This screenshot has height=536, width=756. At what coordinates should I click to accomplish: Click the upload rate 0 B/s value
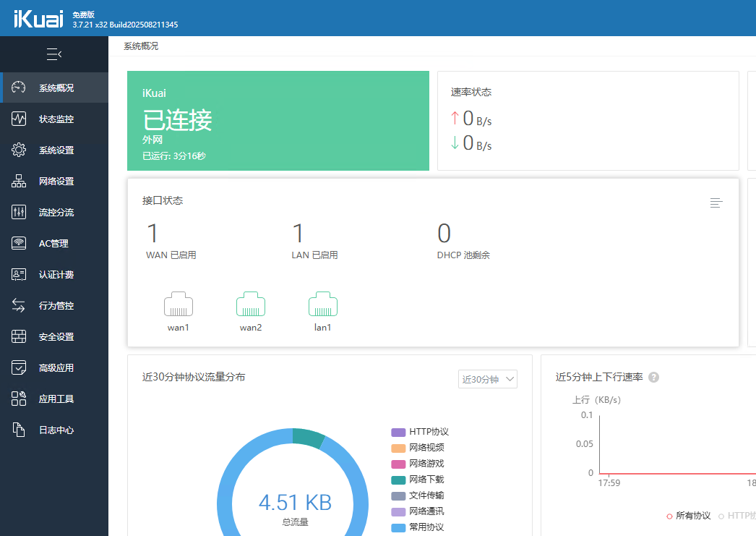(x=477, y=119)
